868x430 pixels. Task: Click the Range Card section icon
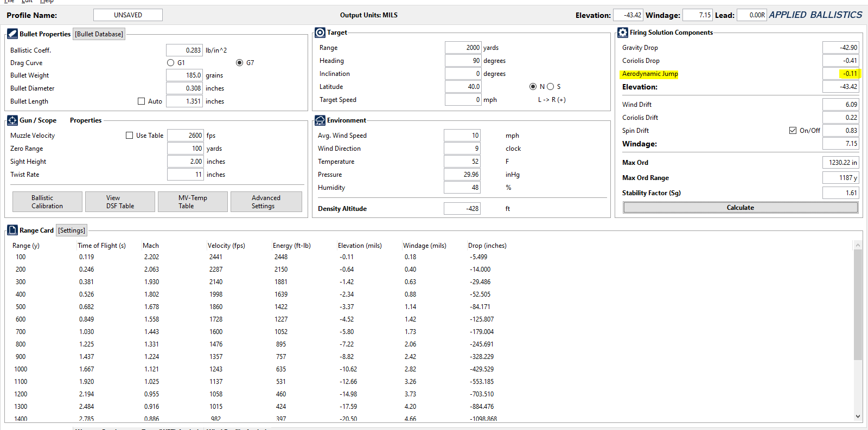[x=12, y=230]
